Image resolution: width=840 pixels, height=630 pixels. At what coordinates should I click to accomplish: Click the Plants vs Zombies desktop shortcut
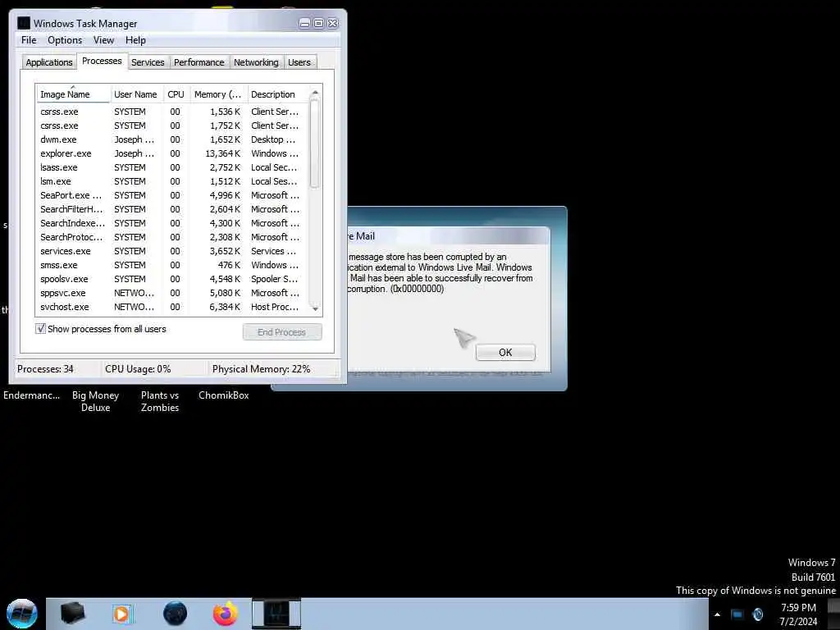(160, 401)
